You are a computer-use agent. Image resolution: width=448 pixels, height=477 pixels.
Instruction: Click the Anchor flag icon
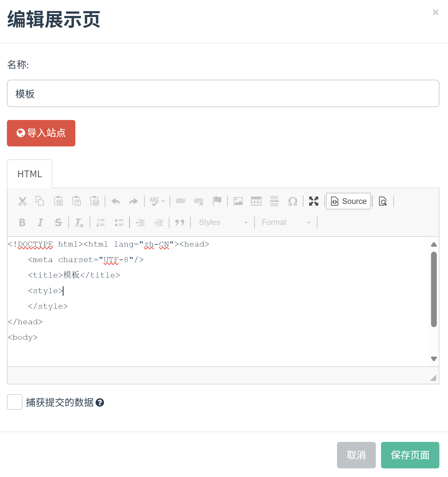pos(217,201)
